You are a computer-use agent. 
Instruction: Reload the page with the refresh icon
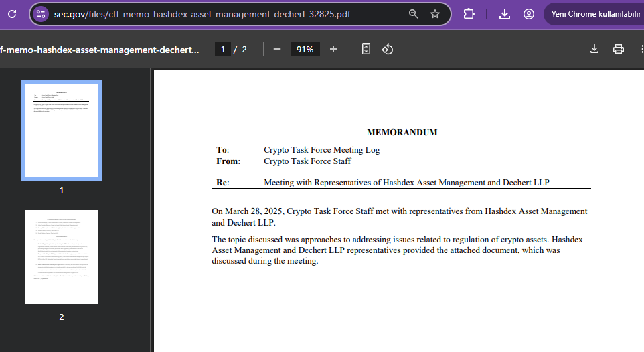click(12, 14)
